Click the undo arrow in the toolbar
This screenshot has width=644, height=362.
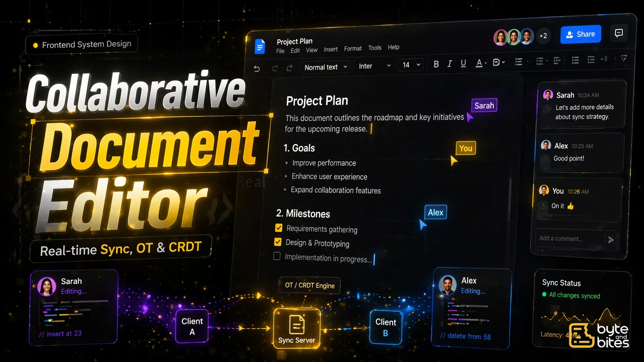click(x=257, y=68)
